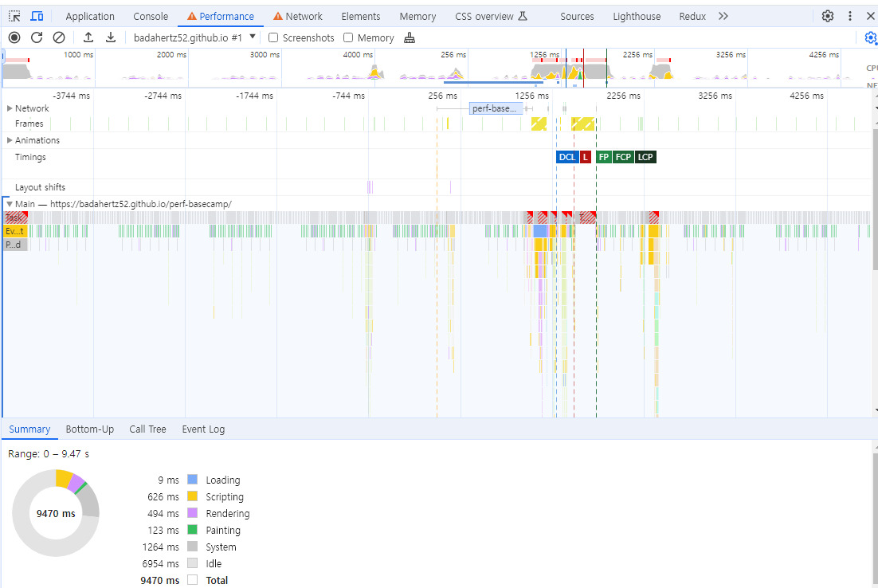Open the badahertz52.github.io #1 profile dropdown
Screen dimensions: 878x588
point(194,37)
